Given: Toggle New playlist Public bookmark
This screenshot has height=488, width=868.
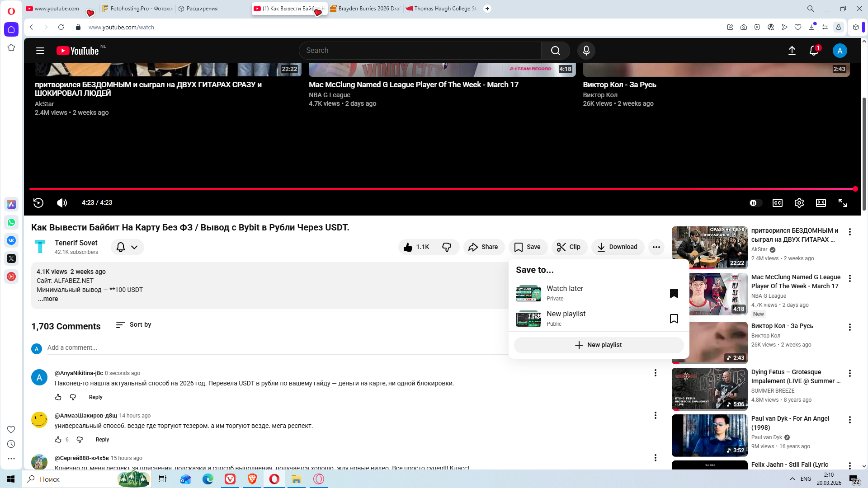Looking at the screenshot, I should (x=674, y=319).
